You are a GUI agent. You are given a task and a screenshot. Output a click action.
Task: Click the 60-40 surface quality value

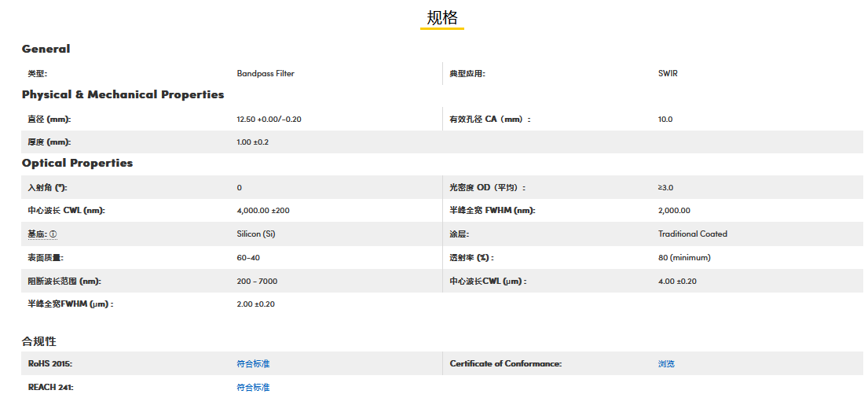pos(247,257)
